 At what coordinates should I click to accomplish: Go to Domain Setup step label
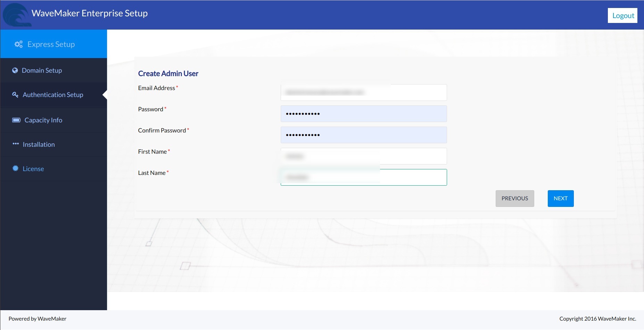pyautogui.click(x=42, y=71)
